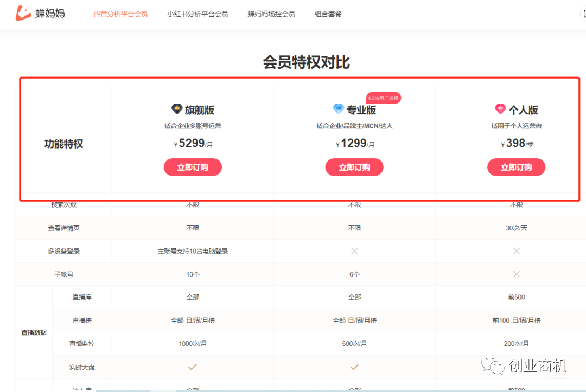Click the ¥1299/月 price

[x=355, y=143]
